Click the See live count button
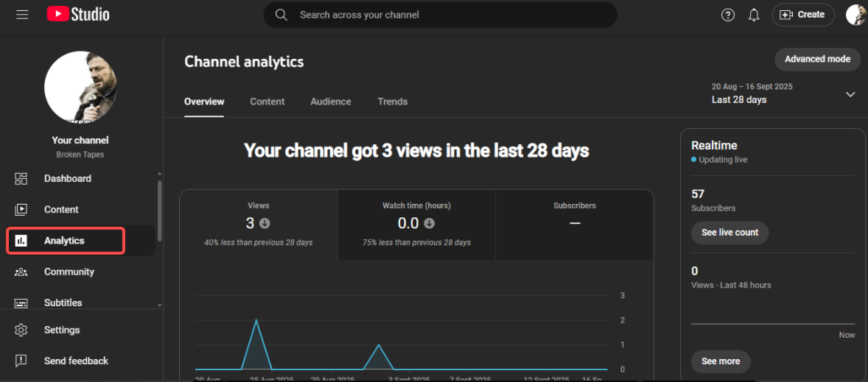 (x=729, y=233)
